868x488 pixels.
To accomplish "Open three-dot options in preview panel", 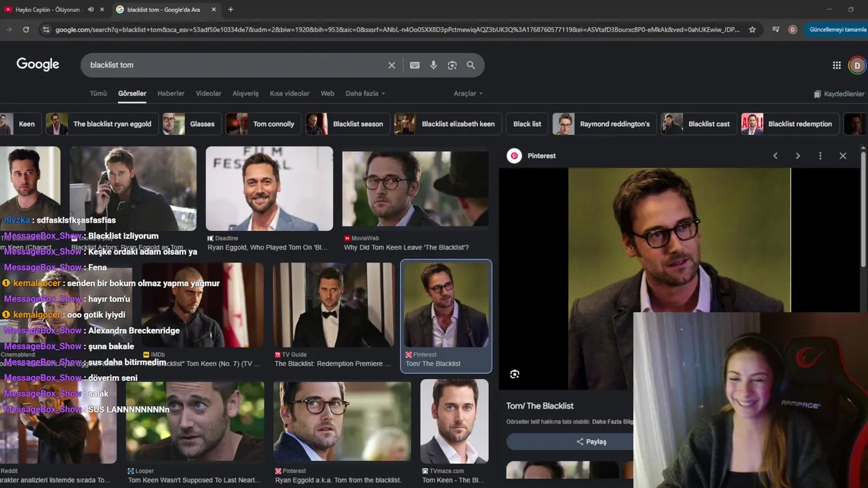I will 820,156.
